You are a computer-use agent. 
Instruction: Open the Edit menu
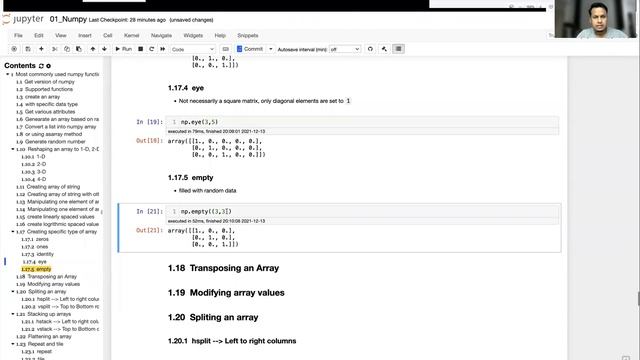point(39,36)
